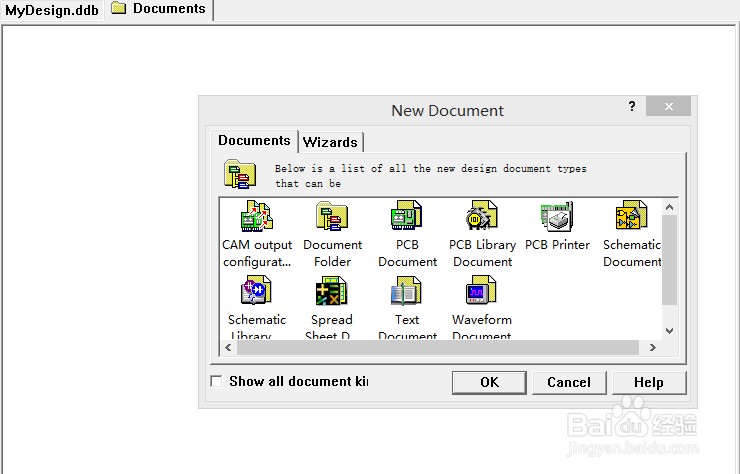Click the help question mark in dialog title
This screenshot has height=474, width=740.
point(632,106)
